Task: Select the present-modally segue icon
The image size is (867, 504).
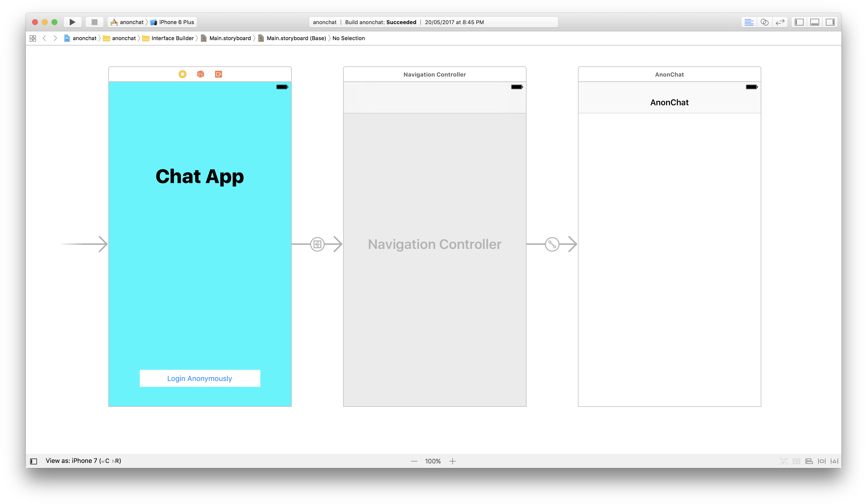Action: (317, 244)
